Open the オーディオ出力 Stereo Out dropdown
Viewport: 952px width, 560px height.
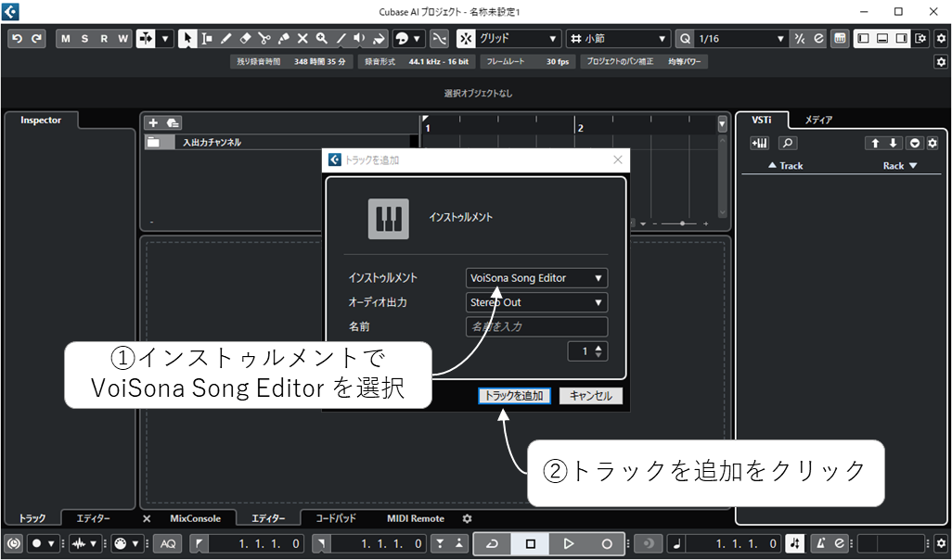(536, 302)
